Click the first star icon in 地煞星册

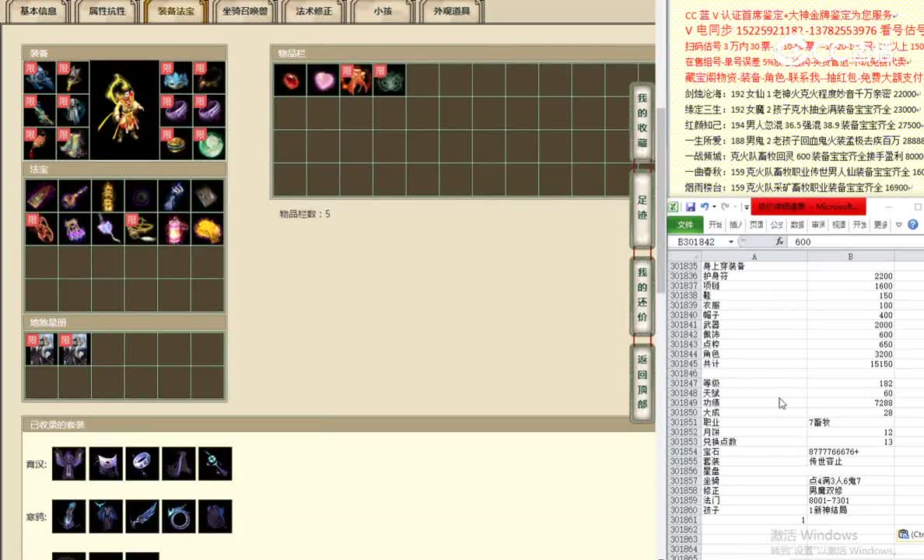point(40,348)
